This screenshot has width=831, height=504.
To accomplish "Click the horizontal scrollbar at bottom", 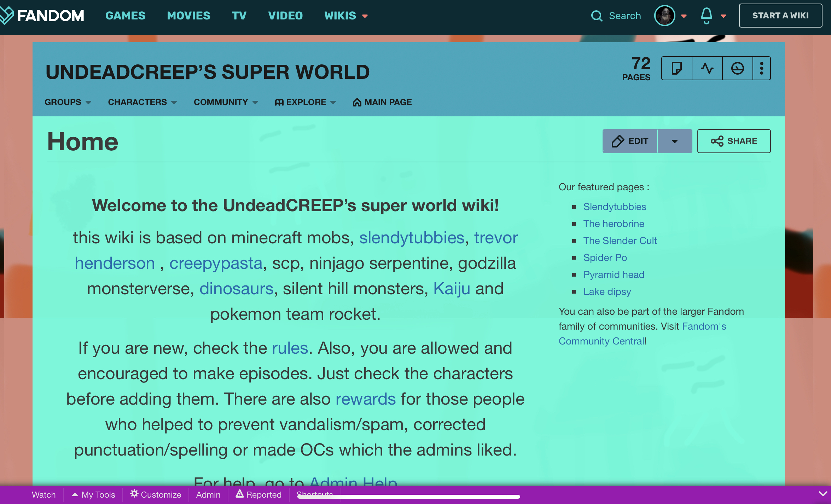I will [408, 497].
